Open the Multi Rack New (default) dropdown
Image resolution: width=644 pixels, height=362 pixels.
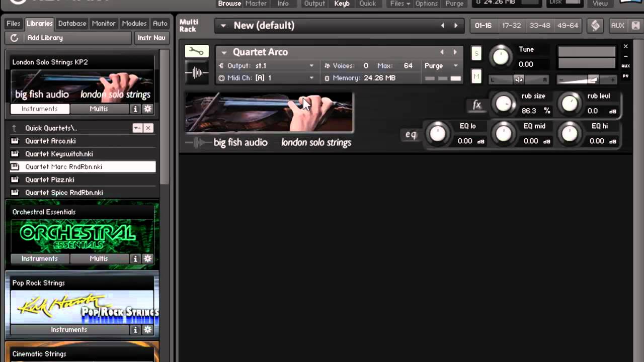tap(223, 26)
